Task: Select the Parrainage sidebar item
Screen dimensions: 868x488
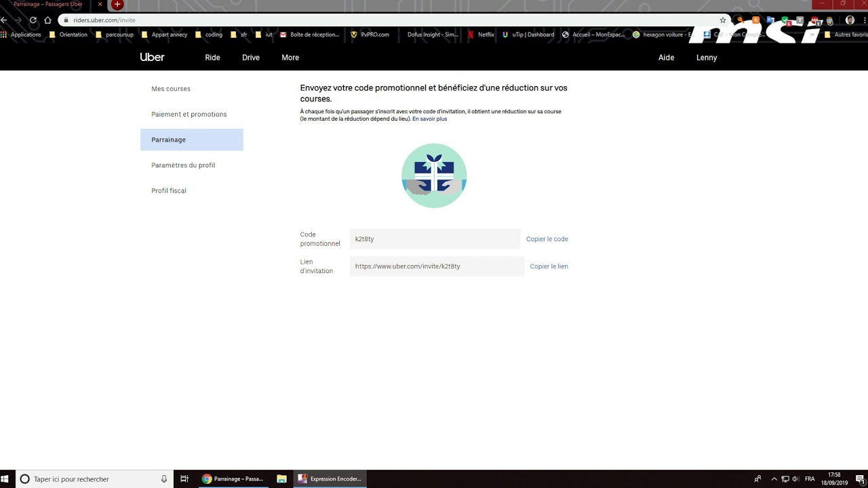Action: coord(192,140)
